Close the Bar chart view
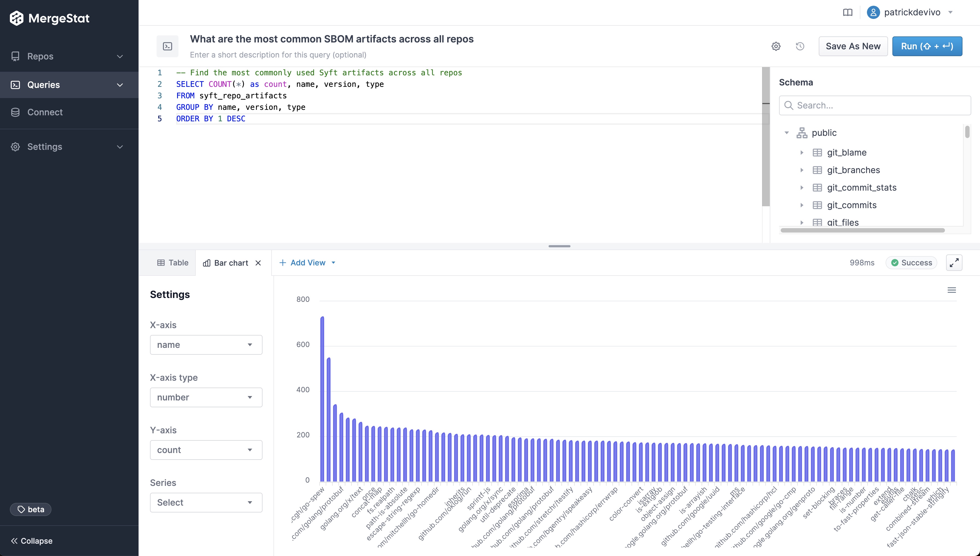This screenshot has width=980, height=556. click(258, 263)
